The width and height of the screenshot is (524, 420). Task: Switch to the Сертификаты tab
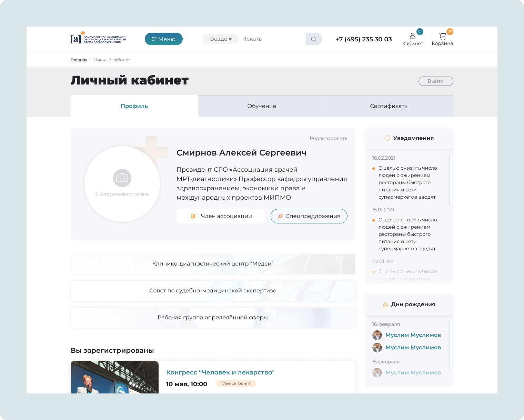pyautogui.click(x=389, y=106)
